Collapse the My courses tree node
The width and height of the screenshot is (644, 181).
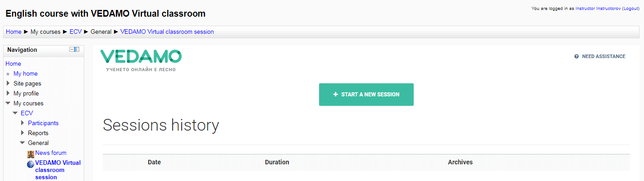coord(8,103)
